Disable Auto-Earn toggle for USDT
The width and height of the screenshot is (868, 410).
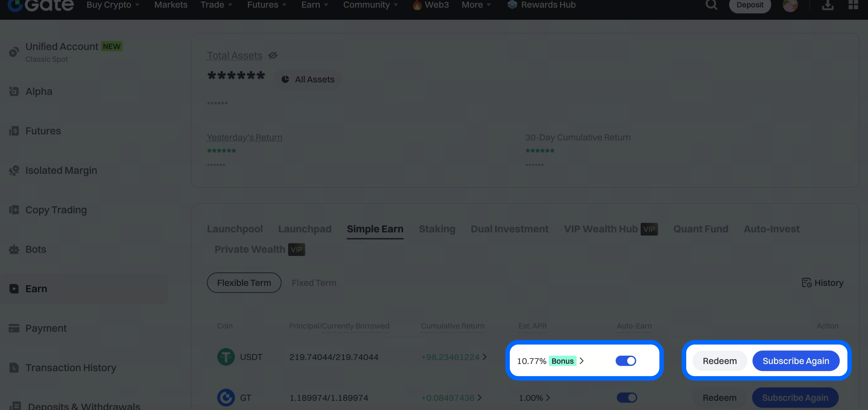tap(626, 361)
